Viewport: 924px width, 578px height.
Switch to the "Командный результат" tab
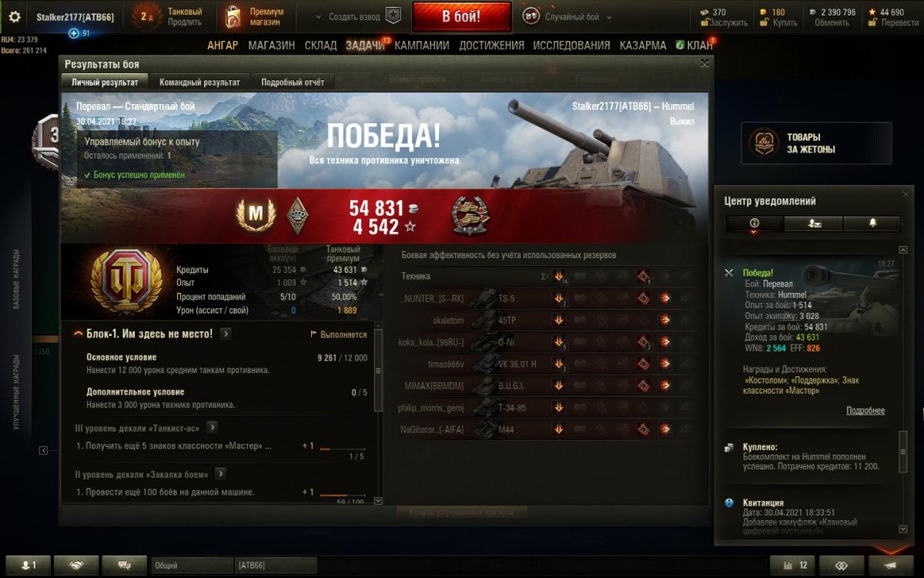pos(199,82)
